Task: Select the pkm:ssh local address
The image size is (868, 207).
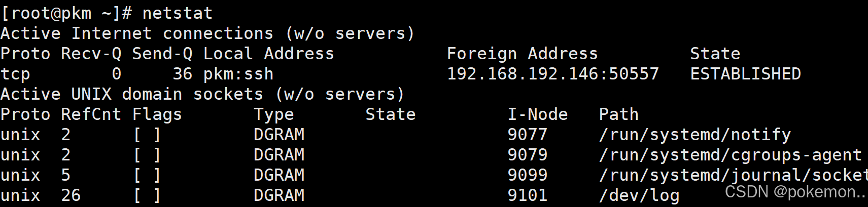Action: tap(238, 74)
